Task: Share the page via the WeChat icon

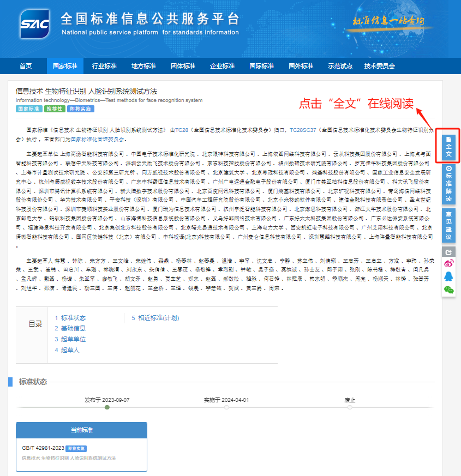Action: click(x=448, y=290)
